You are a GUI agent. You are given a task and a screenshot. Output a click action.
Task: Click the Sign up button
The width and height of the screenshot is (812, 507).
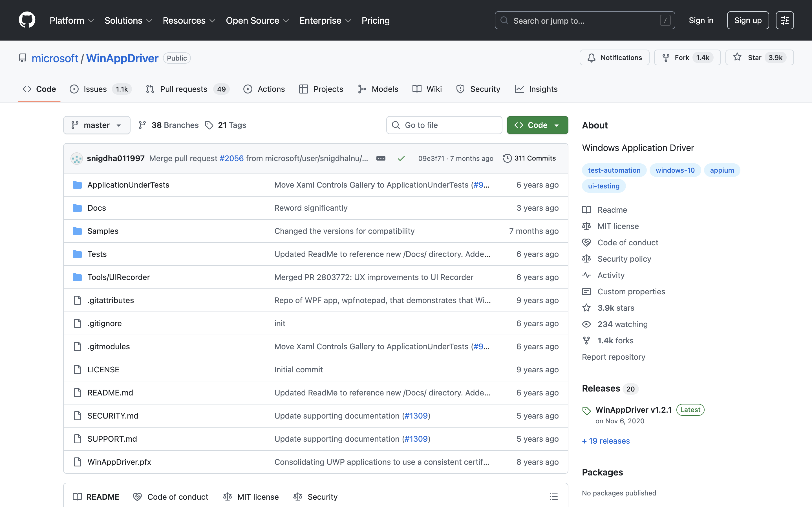click(x=748, y=20)
